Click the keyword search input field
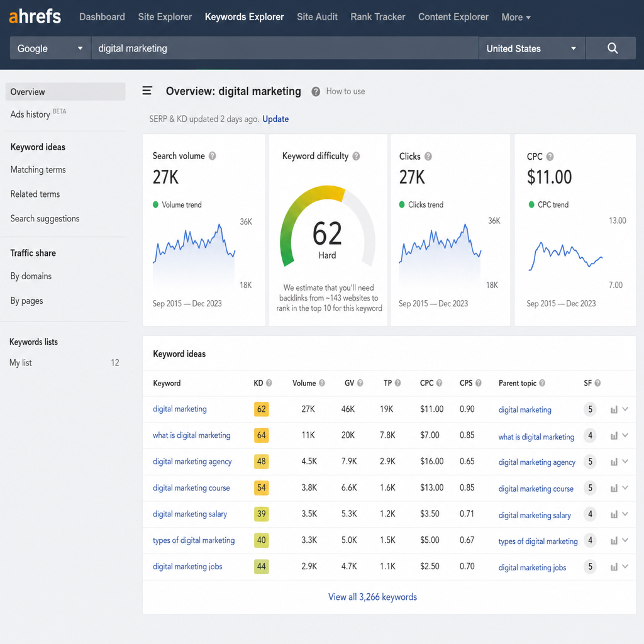Screen dimensions: 644x644 pyautogui.click(x=285, y=48)
